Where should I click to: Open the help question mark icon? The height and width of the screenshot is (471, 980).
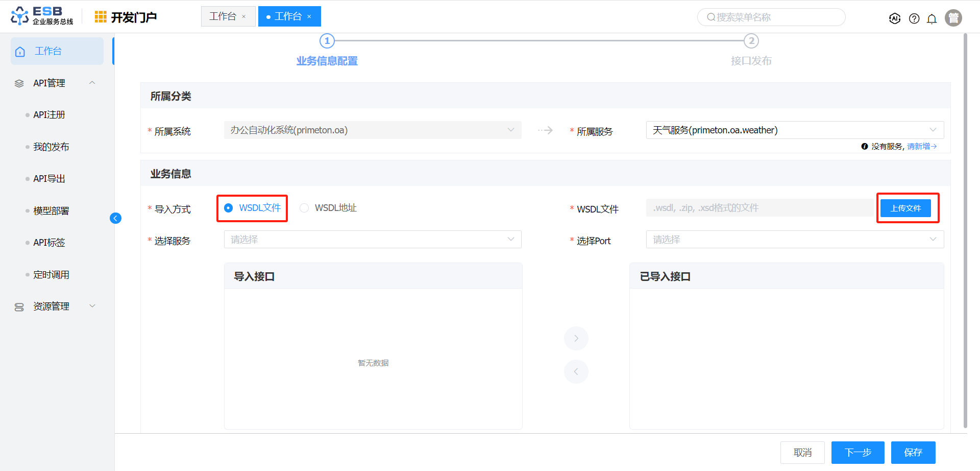(914, 18)
